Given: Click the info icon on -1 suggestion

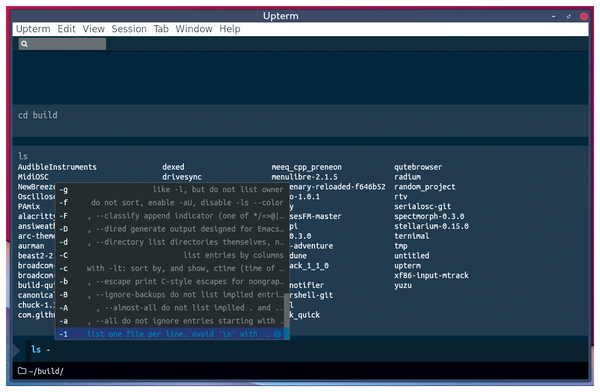Looking at the screenshot, I should tap(277, 334).
